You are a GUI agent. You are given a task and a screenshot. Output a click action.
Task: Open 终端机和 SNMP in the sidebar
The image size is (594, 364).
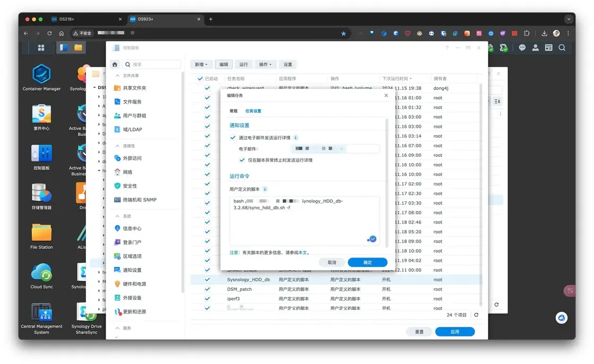[135, 200]
